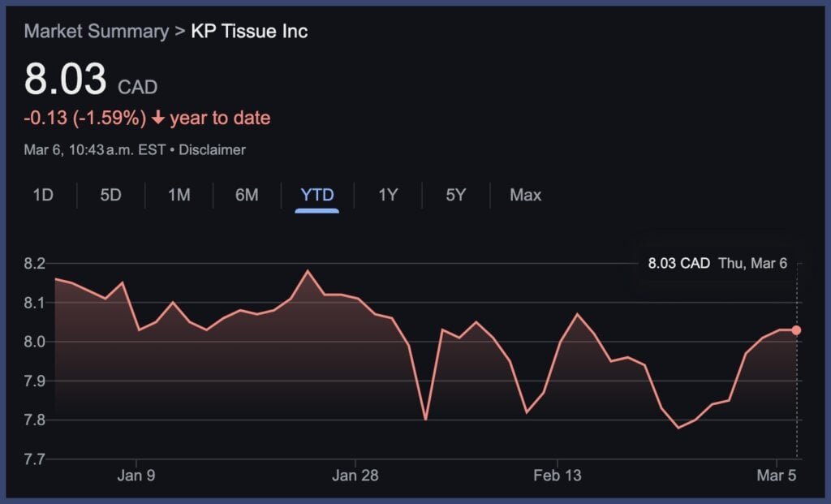Open the 5Y chart range
Image resolution: width=831 pixels, height=504 pixels.
(456, 195)
